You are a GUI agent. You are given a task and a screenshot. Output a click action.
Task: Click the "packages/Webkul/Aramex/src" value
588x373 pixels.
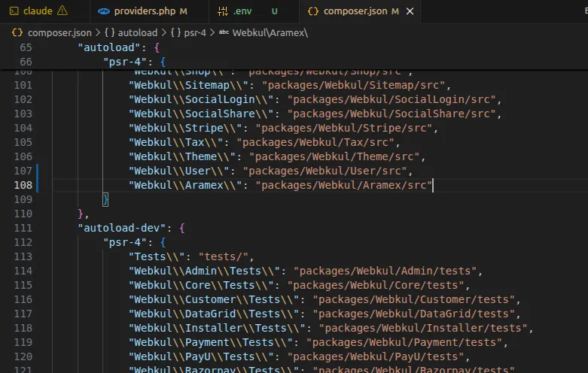coord(344,185)
